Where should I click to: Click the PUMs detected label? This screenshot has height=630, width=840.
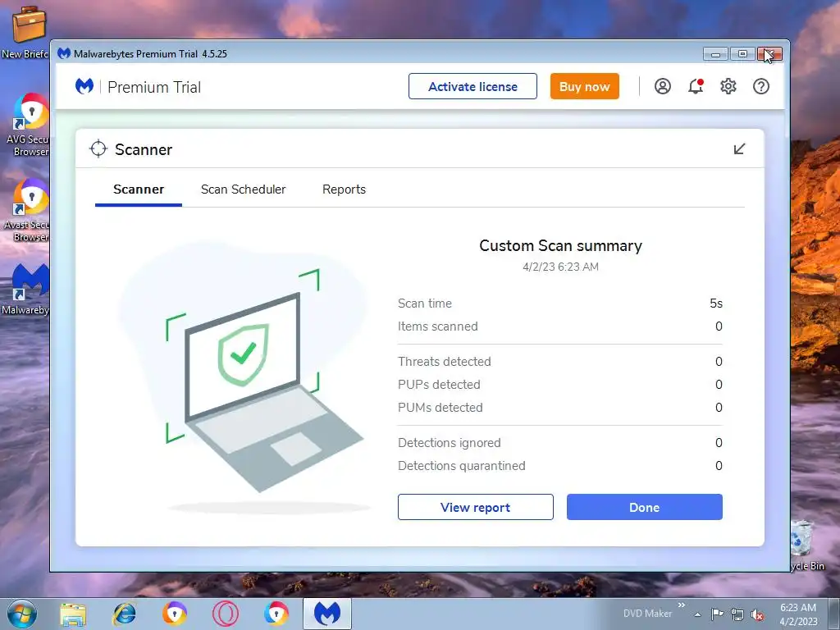click(440, 408)
